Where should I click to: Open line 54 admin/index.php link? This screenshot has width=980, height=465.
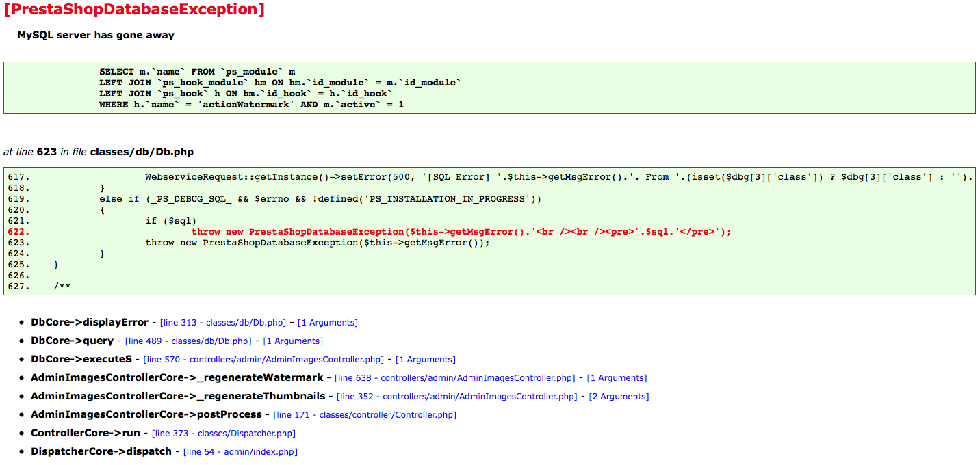click(240, 452)
